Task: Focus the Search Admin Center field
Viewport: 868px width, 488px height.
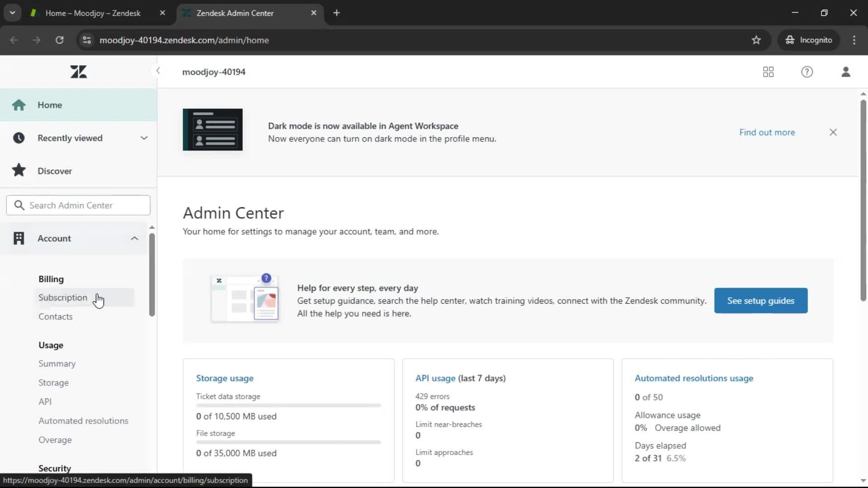Action: (x=78, y=205)
